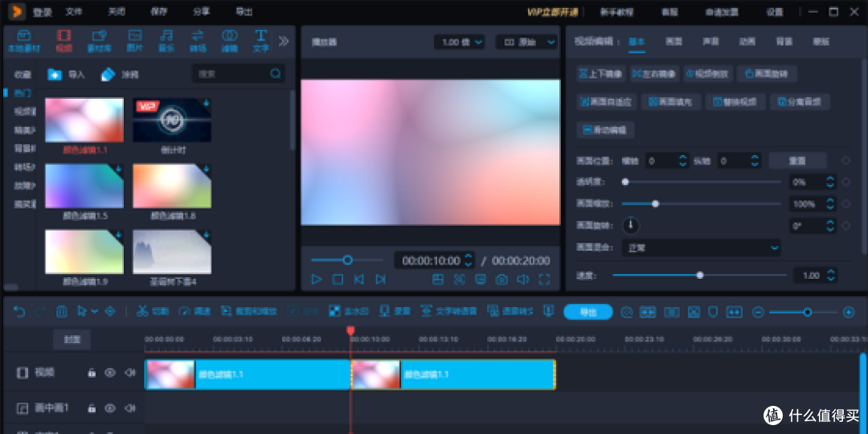This screenshot has height=434, width=868.
Task: Click the 裁剪和缩放 crop and zoom tool
Action: [x=249, y=312]
